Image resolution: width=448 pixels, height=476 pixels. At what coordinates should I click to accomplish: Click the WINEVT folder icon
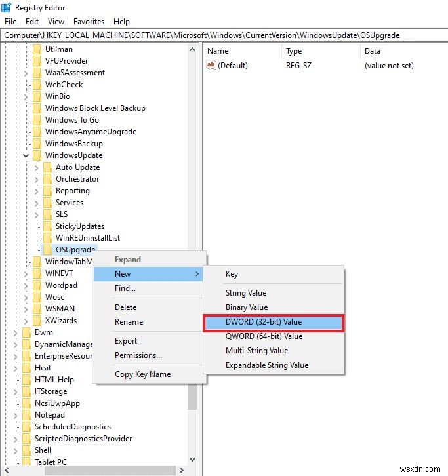coord(37,273)
